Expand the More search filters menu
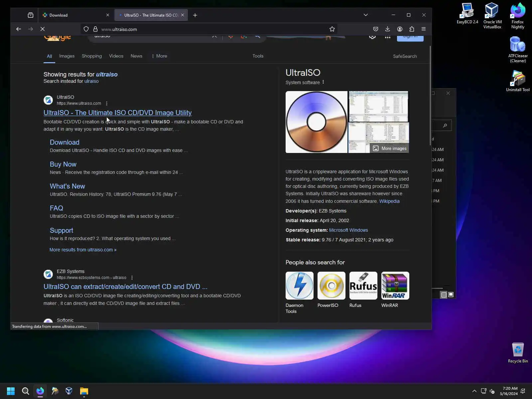This screenshot has width=532, height=399. (159, 56)
